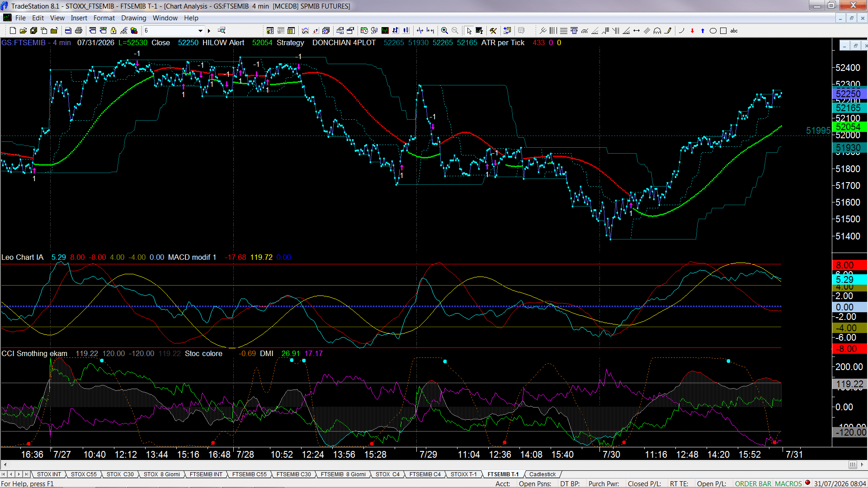Switch to the STOX C4 tab

387,474
